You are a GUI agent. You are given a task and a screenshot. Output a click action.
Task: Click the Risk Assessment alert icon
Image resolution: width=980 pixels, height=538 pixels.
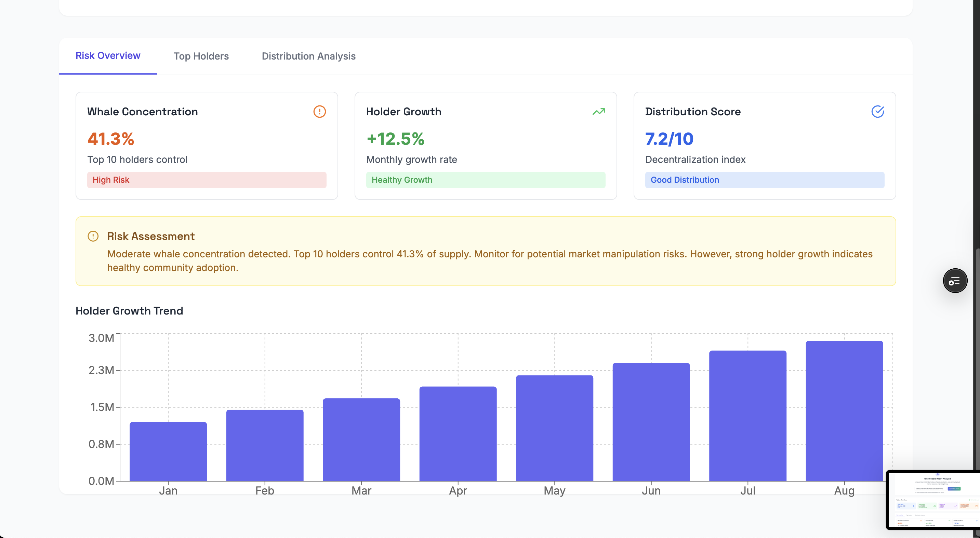[x=93, y=236]
